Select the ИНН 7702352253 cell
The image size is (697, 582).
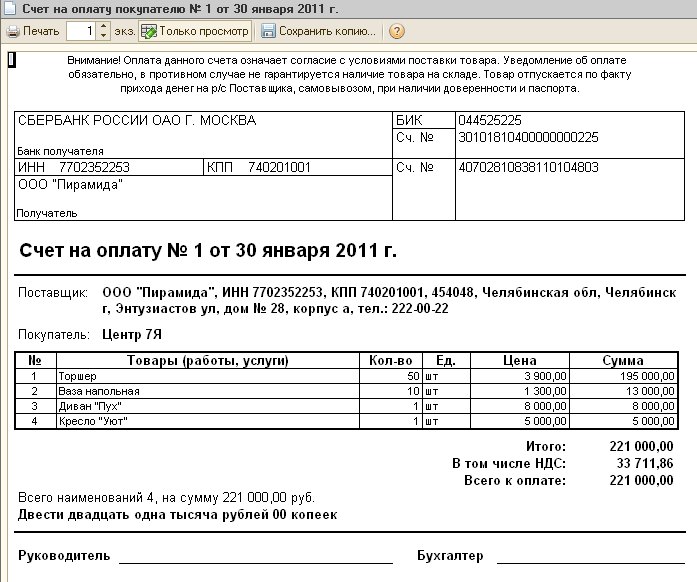coord(109,167)
